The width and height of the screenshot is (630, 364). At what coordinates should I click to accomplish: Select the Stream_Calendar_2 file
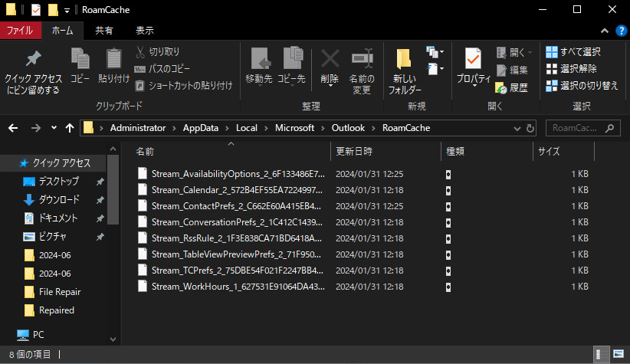pyautogui.click(x=237, y=190)
